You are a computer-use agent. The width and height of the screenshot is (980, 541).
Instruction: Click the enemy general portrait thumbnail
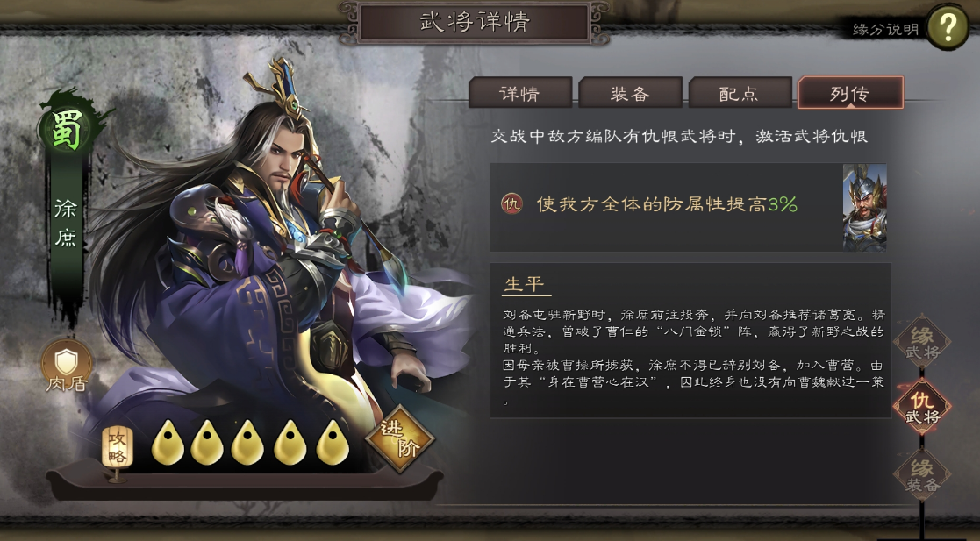point(864,208)
